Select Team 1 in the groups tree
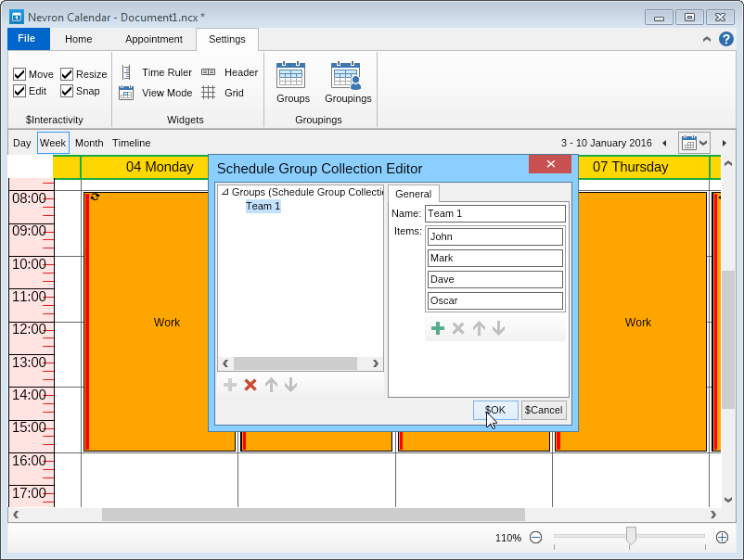Screen dimensions: 744x560 [263, 206]
